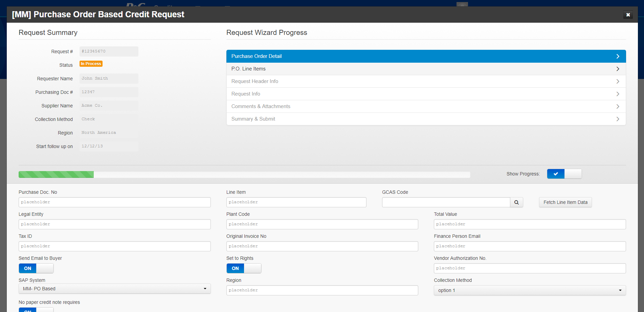Click the Requester Name field showing John Smith
Image resolution: width=644 pixels, height=312 pixels.
click(x=109, y=79)
